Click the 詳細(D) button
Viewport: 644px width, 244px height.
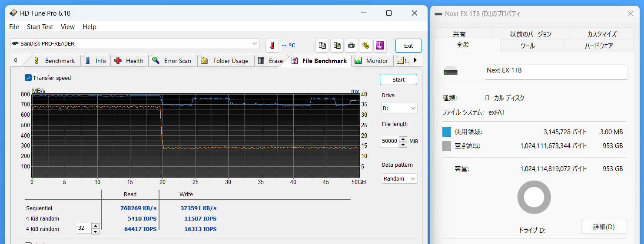tap(604, 227)
